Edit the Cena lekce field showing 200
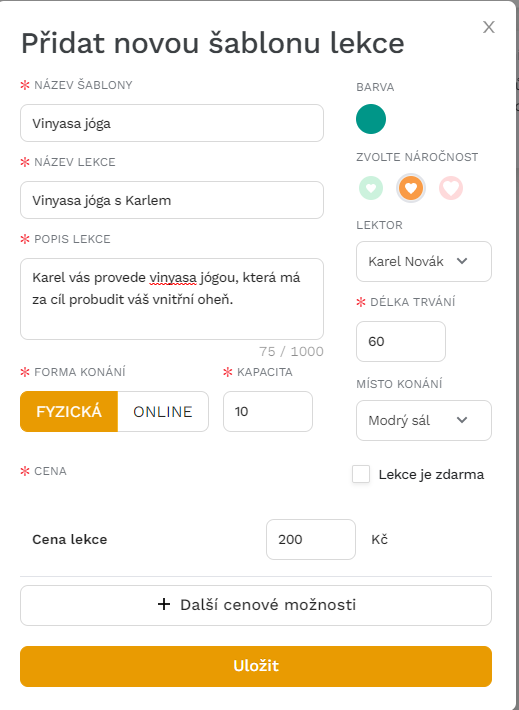This screenshot has height=710, width=519. coord(311,539)
